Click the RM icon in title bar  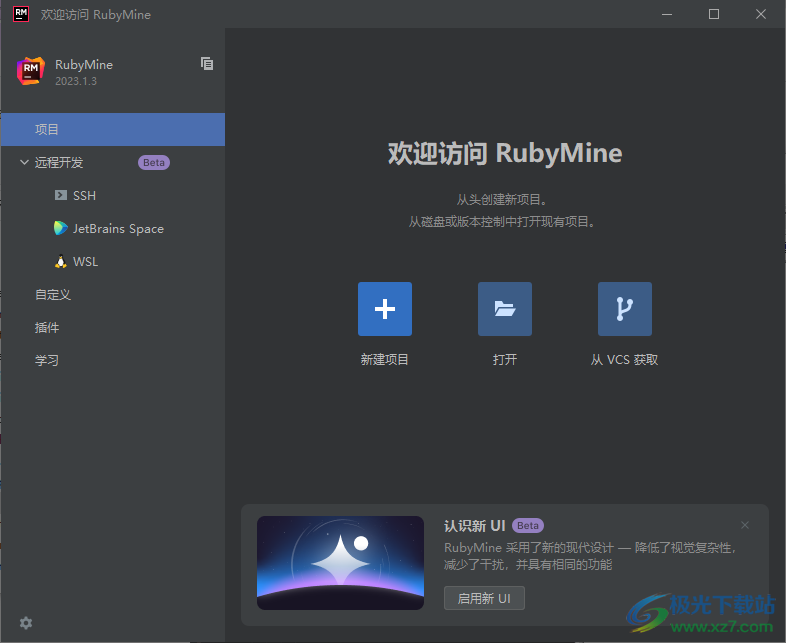coord(21,14)
